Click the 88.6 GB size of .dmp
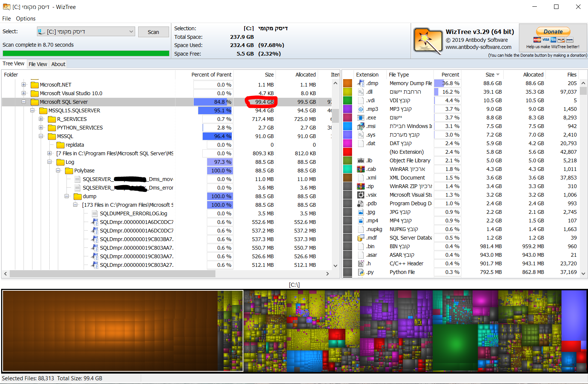This screenshot has width=588, height=384. tap(493, 83)
